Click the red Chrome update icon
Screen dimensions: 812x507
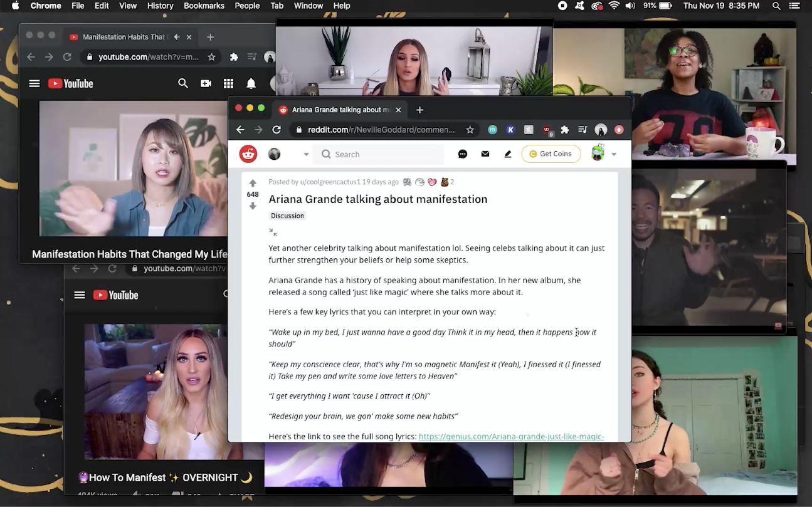619,130
